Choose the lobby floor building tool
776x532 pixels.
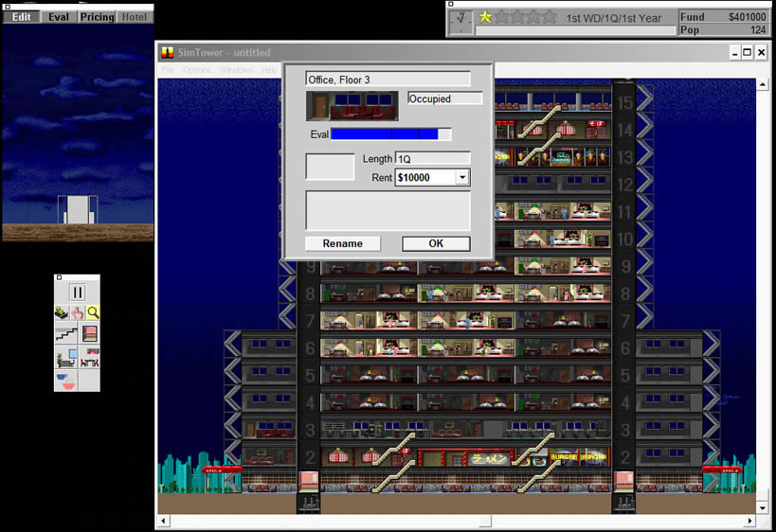(90, 334)
